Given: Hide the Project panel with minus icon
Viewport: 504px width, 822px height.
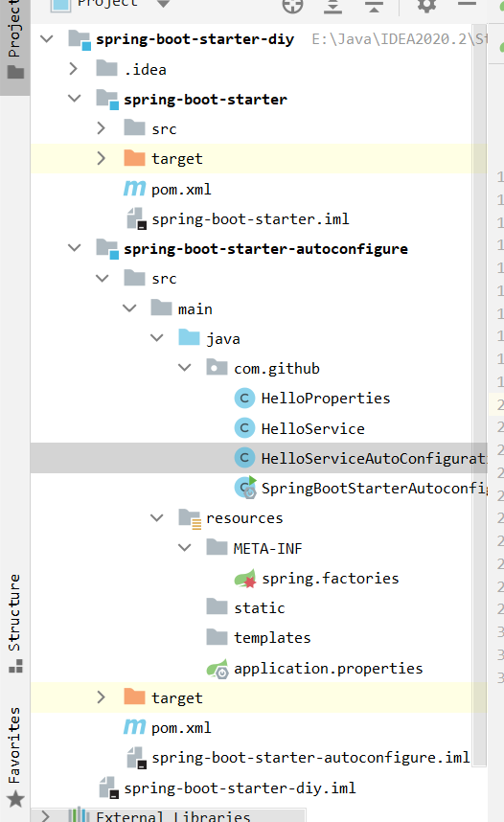Looking at the screenshot, I should coord(467,4).
